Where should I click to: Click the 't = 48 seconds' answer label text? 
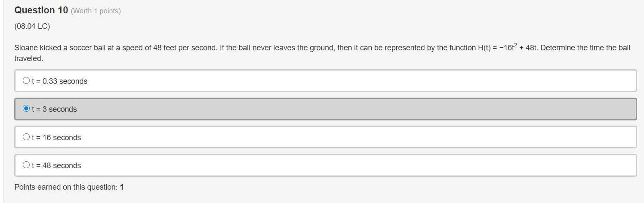(56, 166)
